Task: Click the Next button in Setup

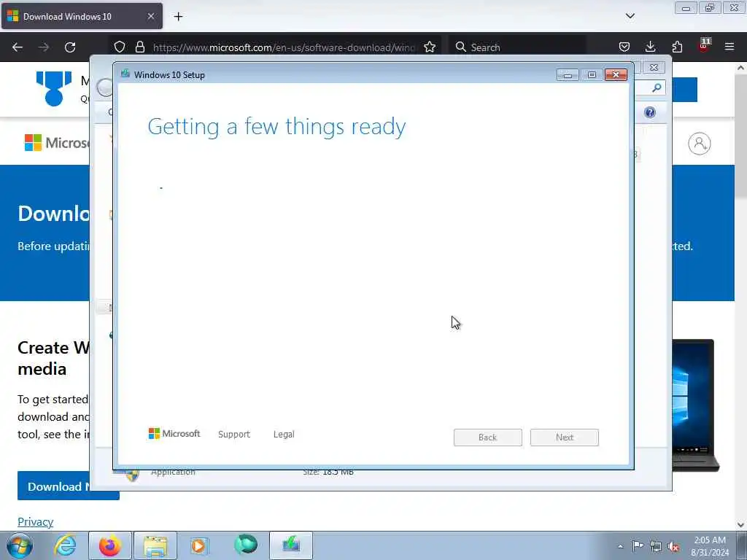Action: [x=565, y=437]
